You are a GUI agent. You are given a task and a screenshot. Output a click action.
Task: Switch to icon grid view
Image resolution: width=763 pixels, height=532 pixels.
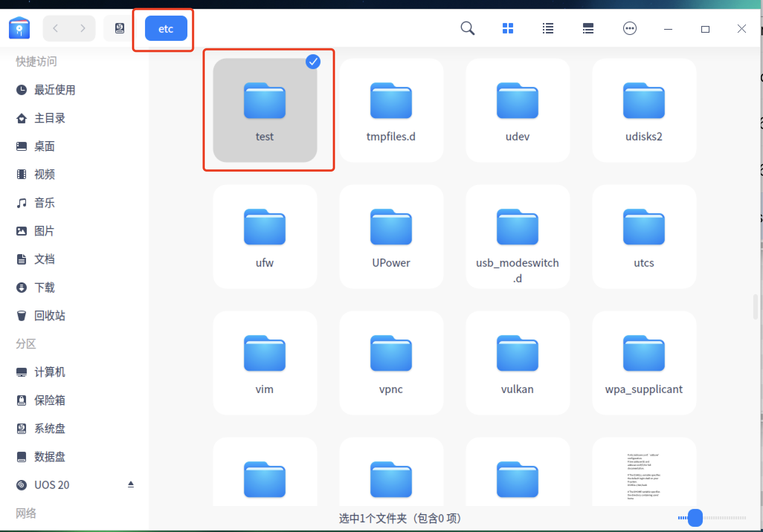[508, 28]
